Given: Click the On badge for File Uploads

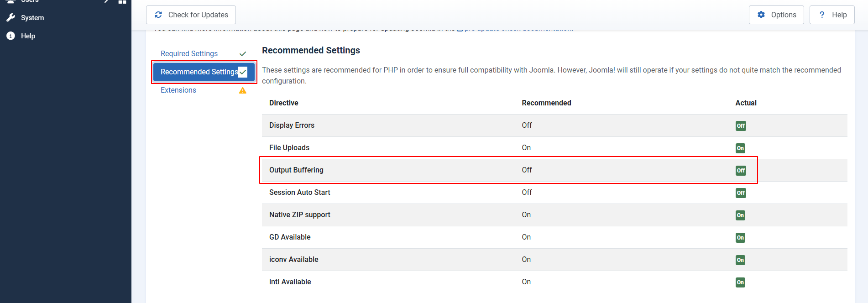Looking at the screenshot, I should click(x=740, y=148).
